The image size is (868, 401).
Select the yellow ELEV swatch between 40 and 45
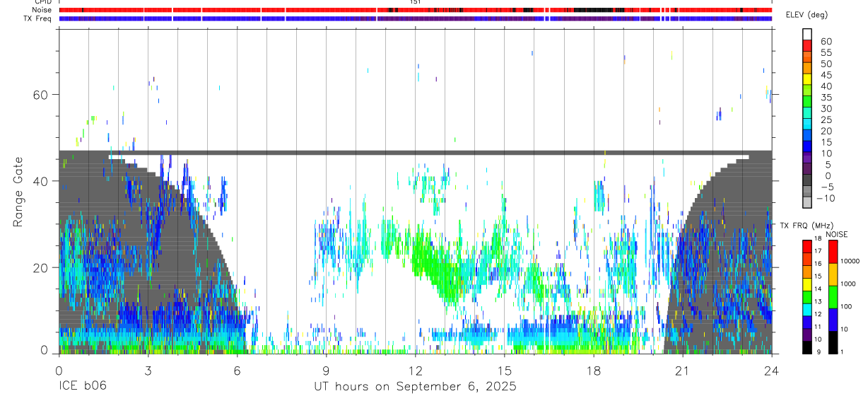[x=807, y=80]
